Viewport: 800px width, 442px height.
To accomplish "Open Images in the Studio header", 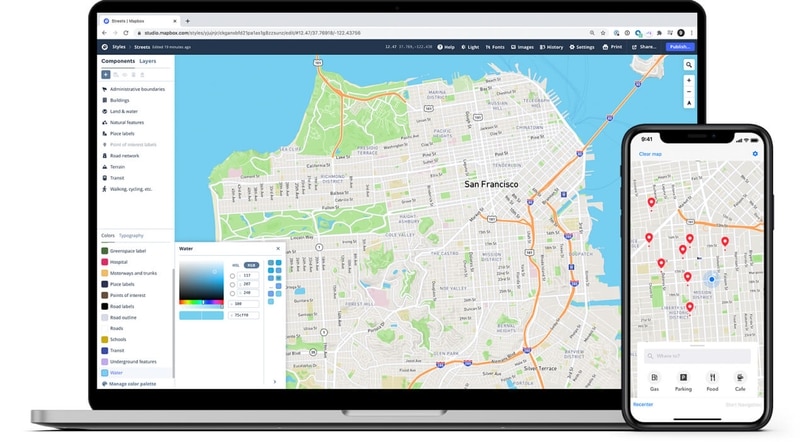I will coord(522,47).
